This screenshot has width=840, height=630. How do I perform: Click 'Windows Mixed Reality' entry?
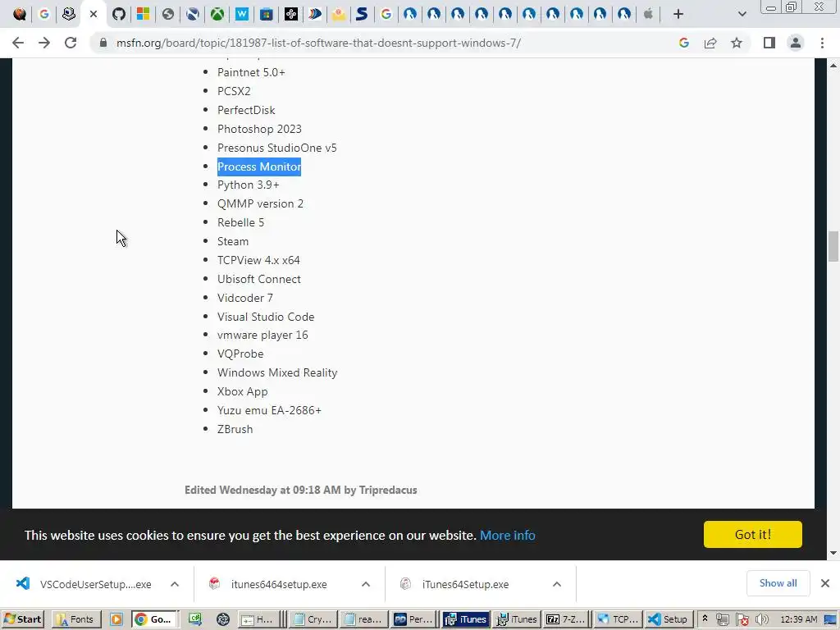277,373
